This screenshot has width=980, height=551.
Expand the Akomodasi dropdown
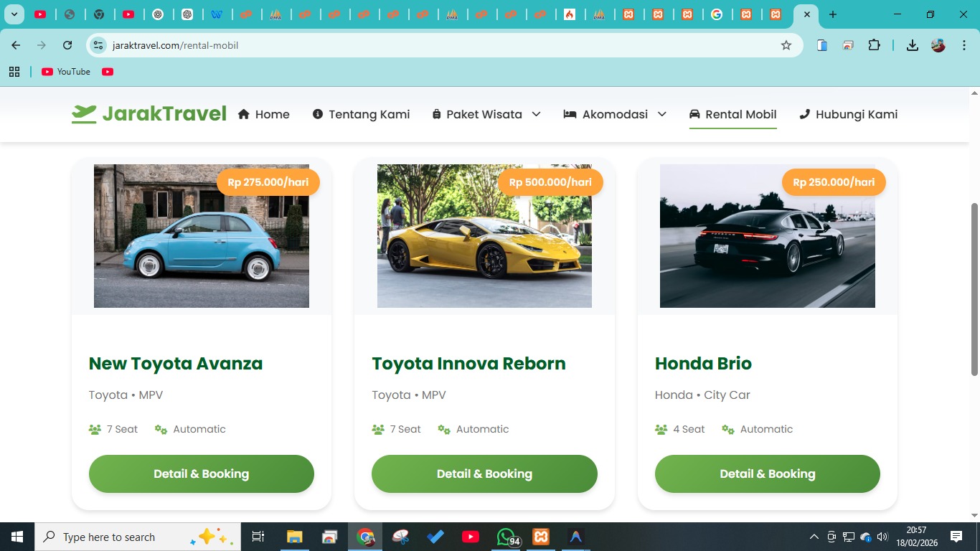(x=661, y=114)
